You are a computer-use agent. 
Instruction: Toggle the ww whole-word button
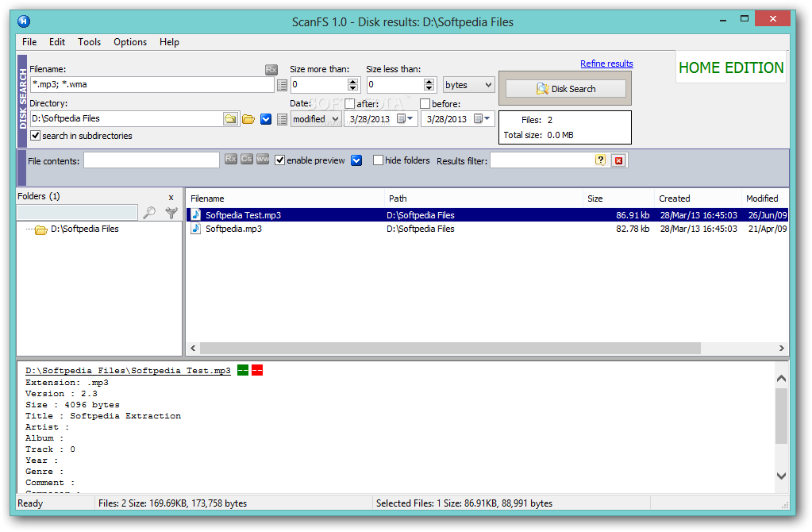(x=263, y=159)
